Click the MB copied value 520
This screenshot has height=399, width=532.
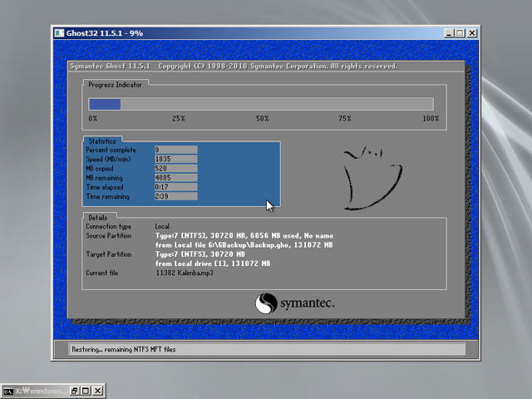pyautogui.click(x=175, y=168)
